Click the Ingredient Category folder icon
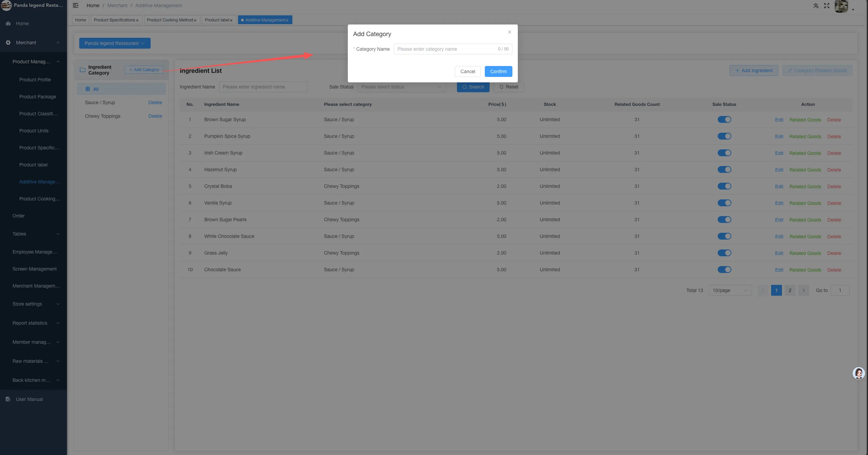This screenshot has height=455, width=868. 82,70
